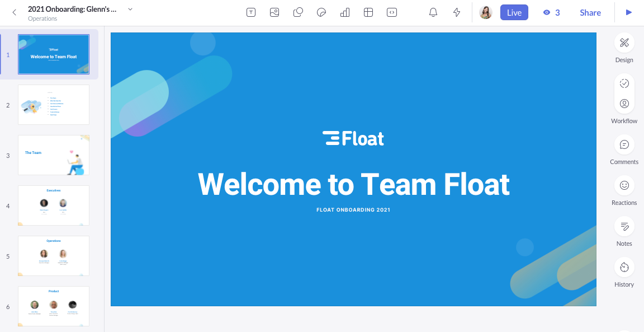Screen dimensions: 644x332
Task: Select slide 4 Executives thumbnail
Action: tap(54, 205)
